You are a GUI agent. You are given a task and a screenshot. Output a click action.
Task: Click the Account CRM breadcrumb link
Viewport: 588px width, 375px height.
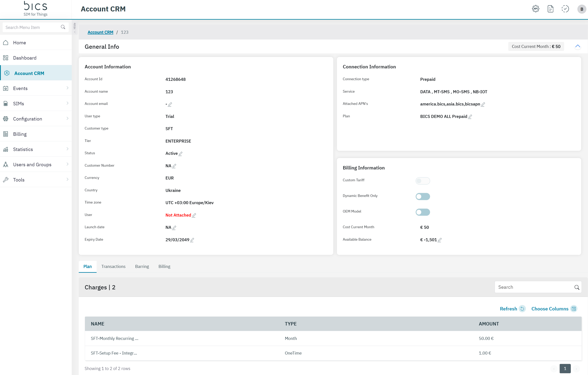[x=100, y=32]
